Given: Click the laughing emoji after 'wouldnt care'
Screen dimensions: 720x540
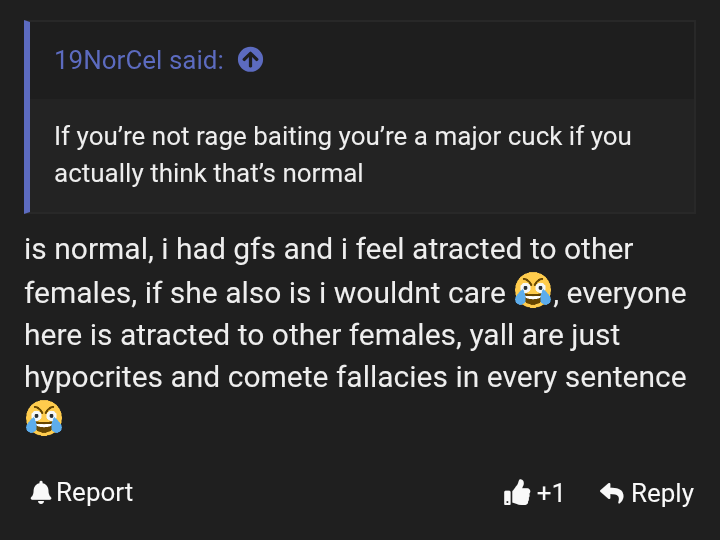Looking at the screenshot, I should pos(533,290).
